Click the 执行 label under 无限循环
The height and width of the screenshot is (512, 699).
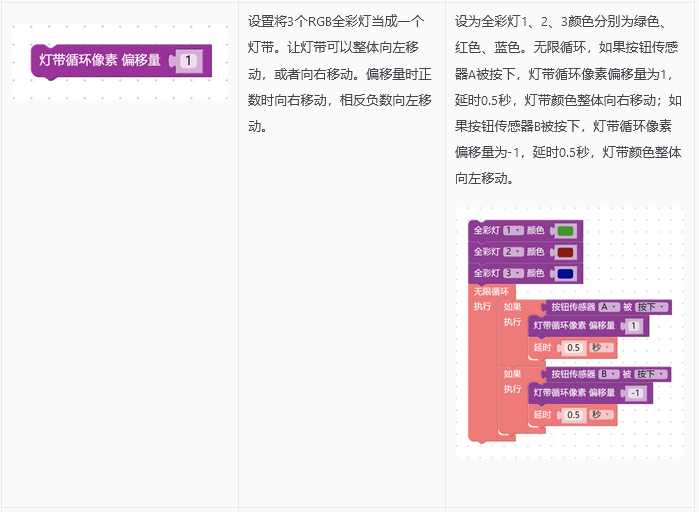click(482, 307)
